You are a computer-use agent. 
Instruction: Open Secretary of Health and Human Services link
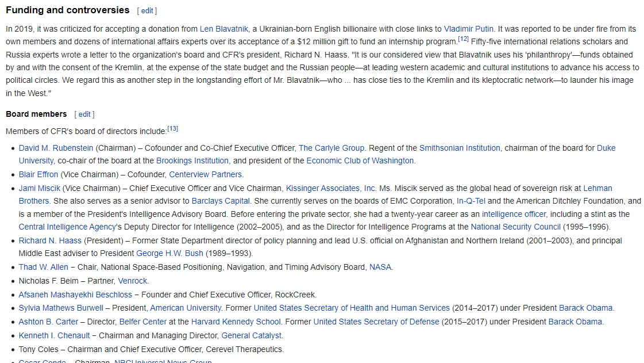coord(352,308)
